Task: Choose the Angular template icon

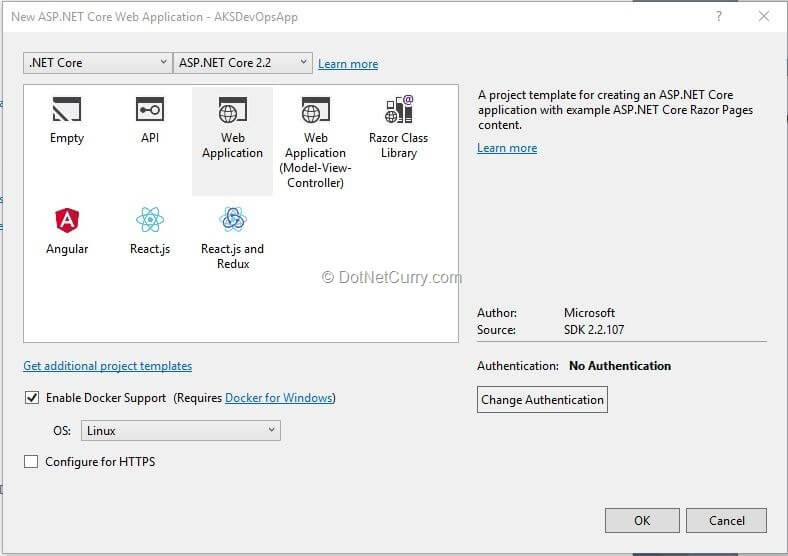Action: [67, 220]
